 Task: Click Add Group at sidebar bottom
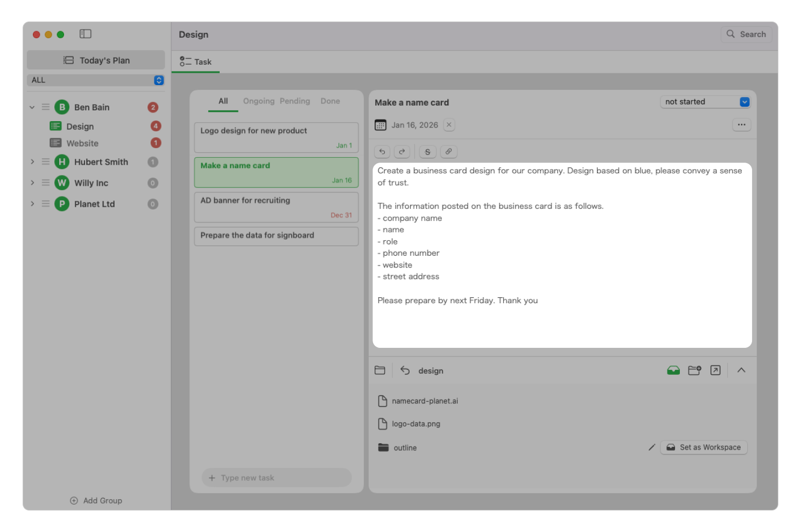(96, 501)
